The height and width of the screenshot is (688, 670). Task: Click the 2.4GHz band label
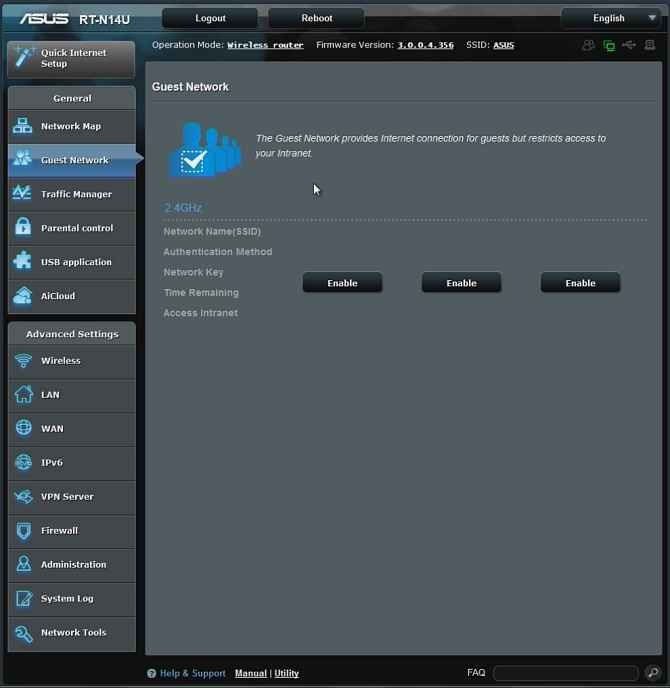pos(183,208)
